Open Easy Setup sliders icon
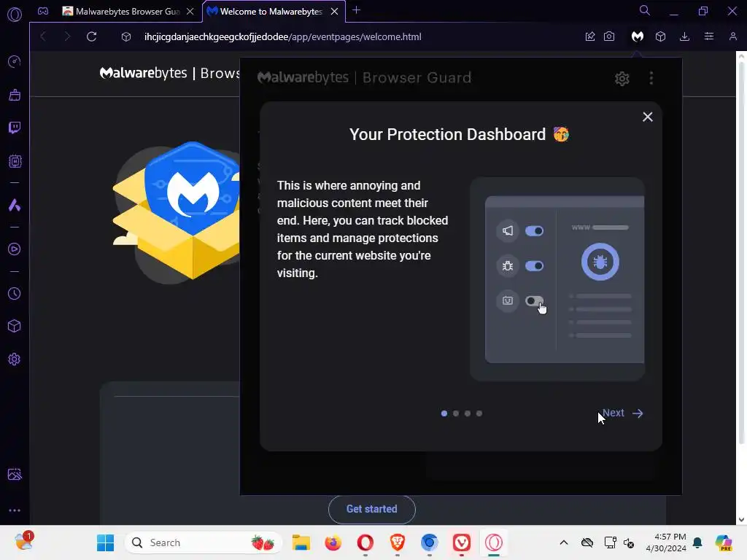Image resolution: width=747 pixels, height=560 pixels. pos(709,36)
